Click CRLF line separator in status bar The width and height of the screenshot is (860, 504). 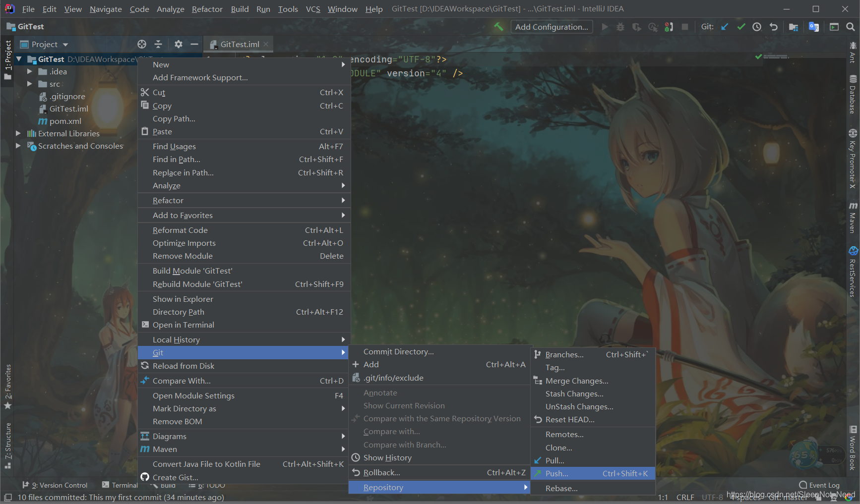pos(685,497)
